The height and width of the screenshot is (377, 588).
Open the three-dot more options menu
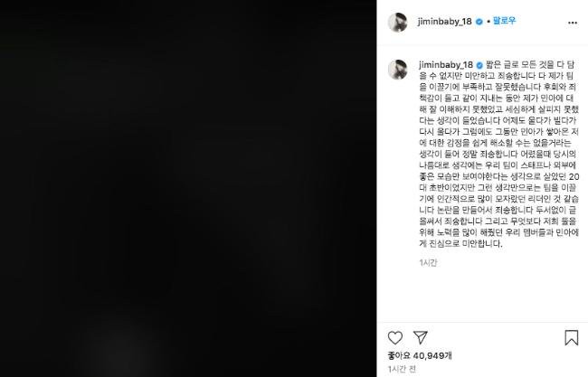(573, 23)
